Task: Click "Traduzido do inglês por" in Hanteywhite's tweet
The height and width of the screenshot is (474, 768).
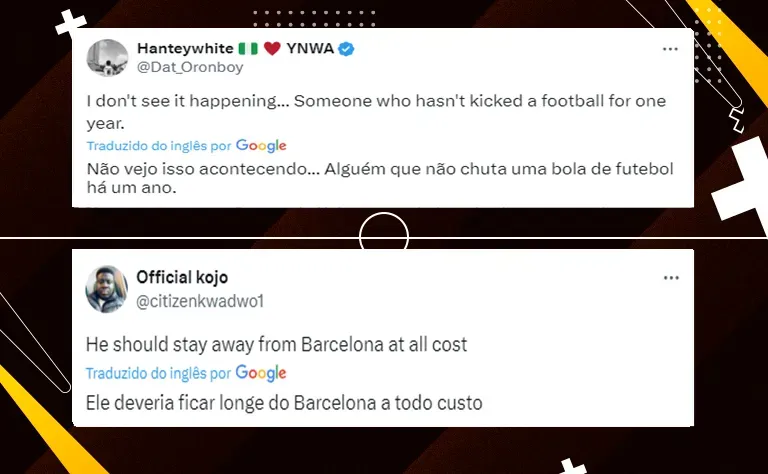Action: (158, 147)
